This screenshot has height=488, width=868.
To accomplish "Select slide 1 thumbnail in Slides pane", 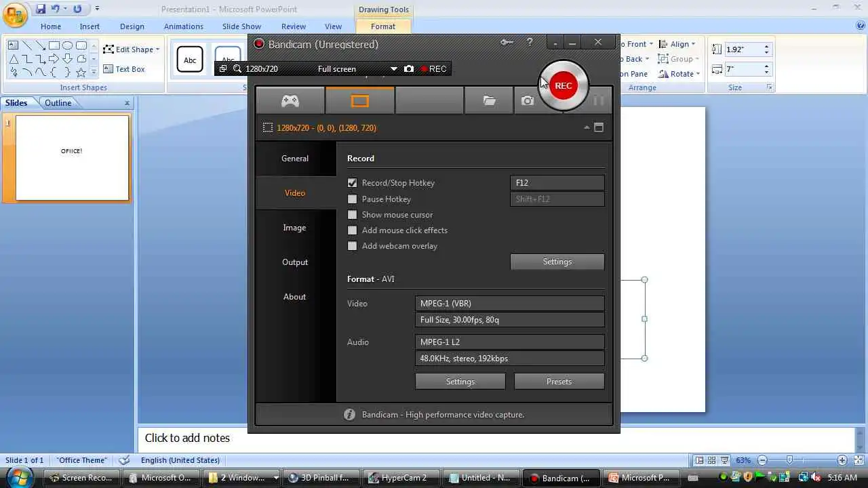I will click(x=72, y=158).
